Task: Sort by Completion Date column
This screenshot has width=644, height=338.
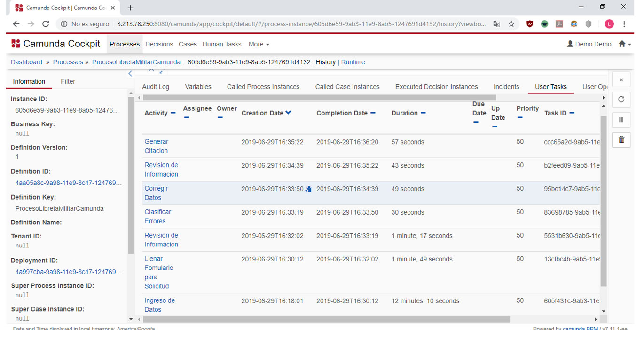Action: [373, 113]
